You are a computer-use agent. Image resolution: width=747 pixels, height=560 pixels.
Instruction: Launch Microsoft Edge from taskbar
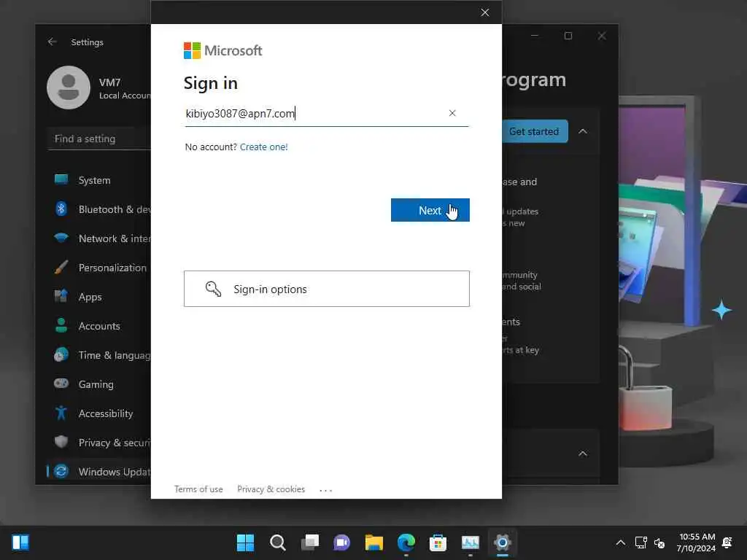(x=406, y=542)
